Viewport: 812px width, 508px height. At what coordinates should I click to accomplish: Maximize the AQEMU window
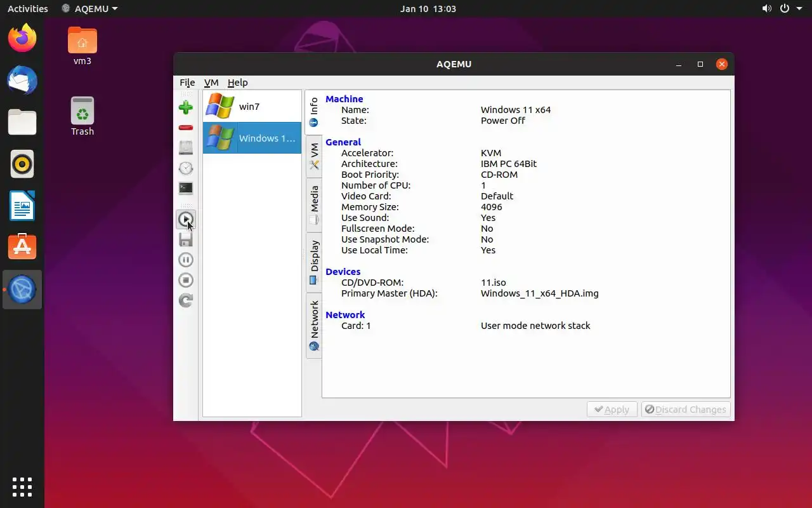pyautogui.click(x=700, y=64)
